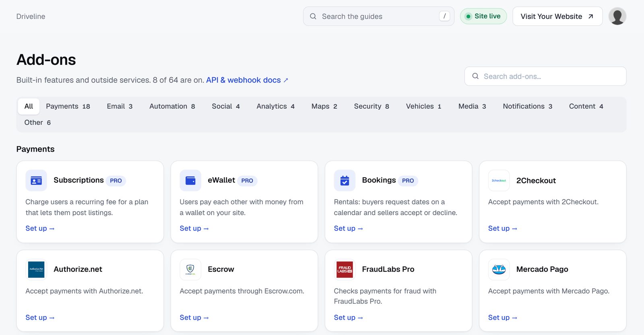644x335 pixels.
Task: Select the Automation category tab
Action: [172, 107]
